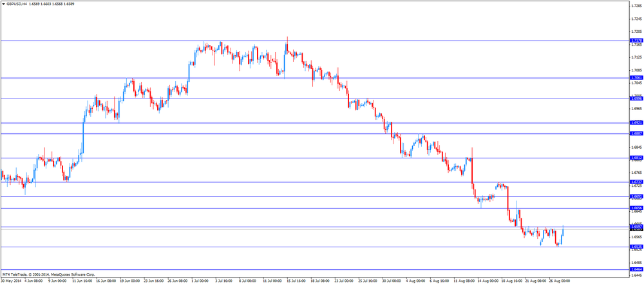Click the 1.7245 price scale value
This screenshot has height=284, width=644.
(x=637, y=19)
